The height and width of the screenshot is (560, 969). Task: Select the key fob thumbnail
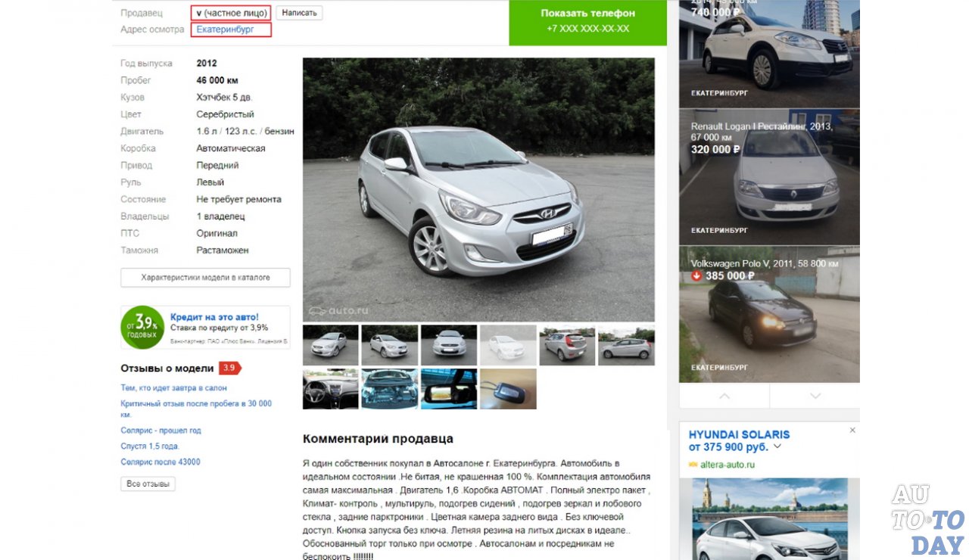tap(508, 389)
